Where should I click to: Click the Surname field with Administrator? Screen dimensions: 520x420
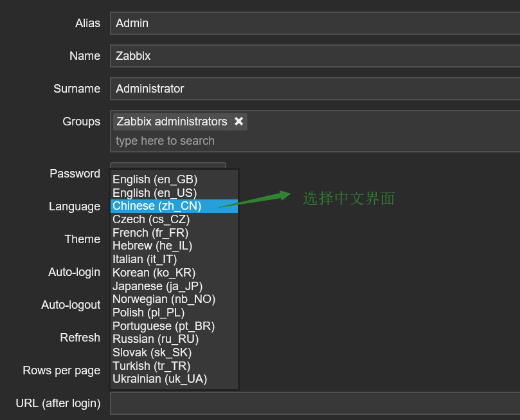(315, 89)
